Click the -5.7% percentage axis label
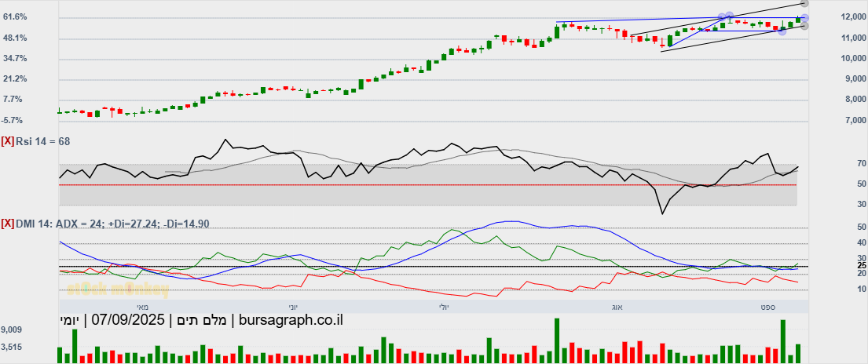868x364 pixels. pos(13,120)
